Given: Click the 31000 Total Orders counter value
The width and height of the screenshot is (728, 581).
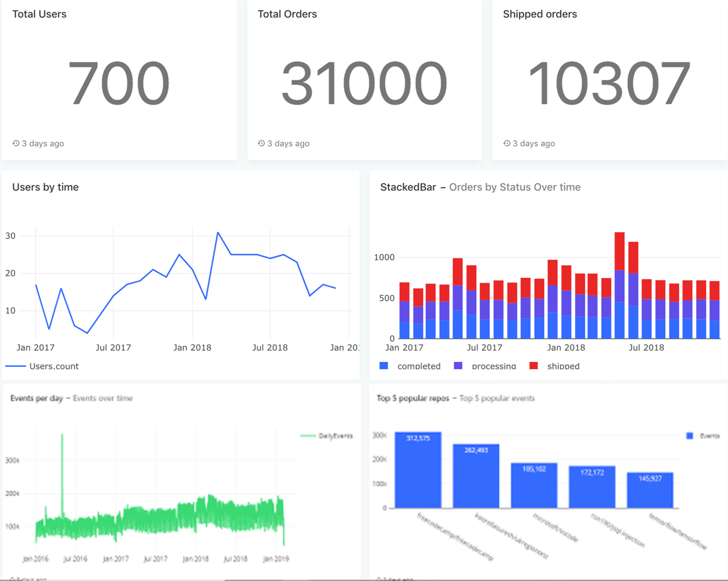Looking at the screenshot, I should tap(364, 83).
